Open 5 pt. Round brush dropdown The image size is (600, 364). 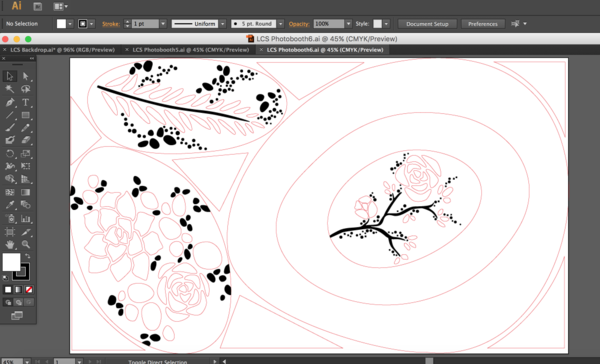click(x=281, y=24)
